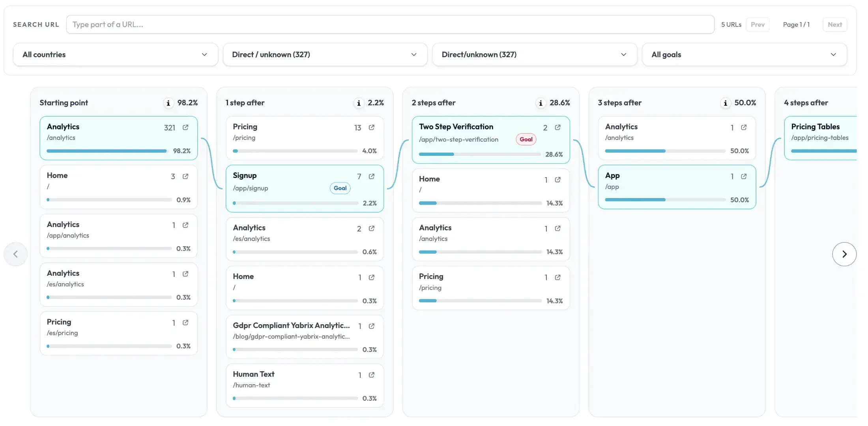Open external link on 1-step-after Pricing card

click(x=372, y=127)
